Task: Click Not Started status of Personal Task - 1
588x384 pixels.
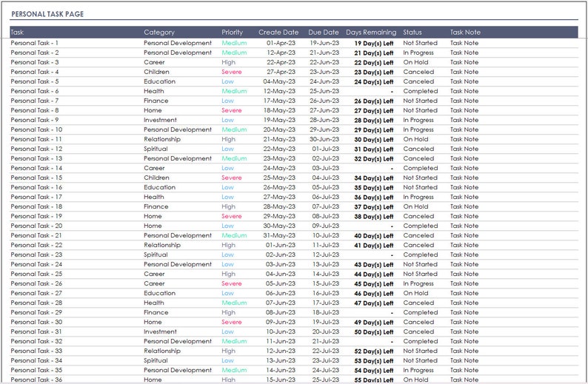Action: (x=420, y=43)
